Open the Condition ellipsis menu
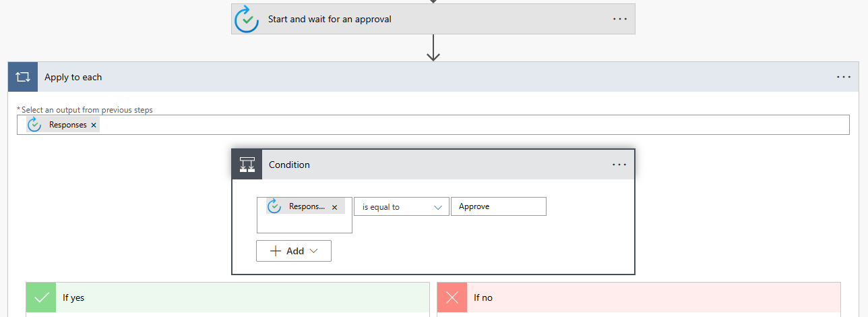The height and width of the screenshot is (317, 868). pyautogui.click(x=620, y=165)
